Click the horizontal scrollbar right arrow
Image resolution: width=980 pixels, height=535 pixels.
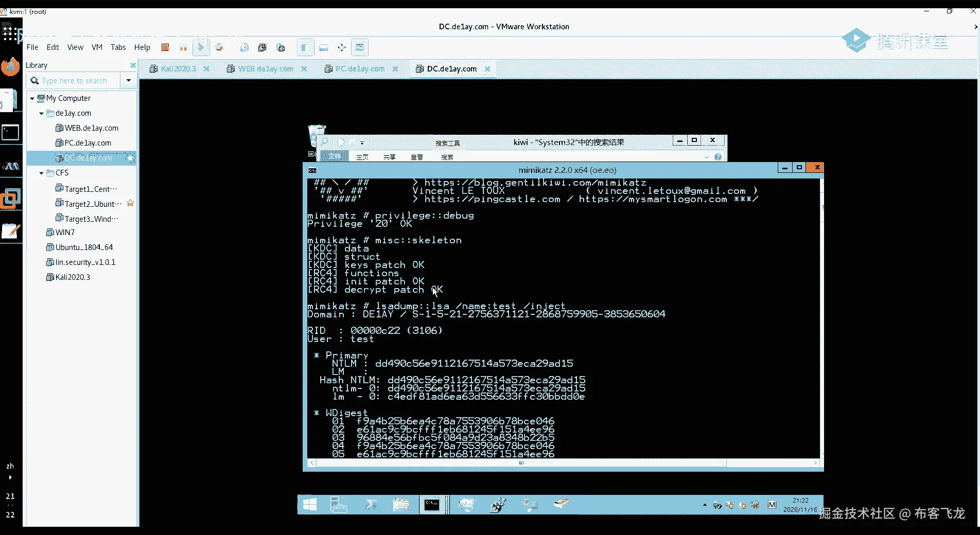[815, 463]
